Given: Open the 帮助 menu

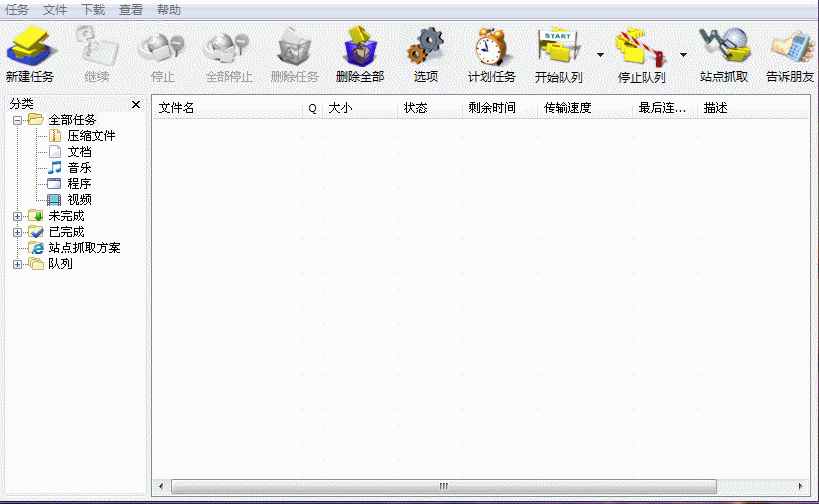Looking at the screenshot, I should click(x=169, y=10).
